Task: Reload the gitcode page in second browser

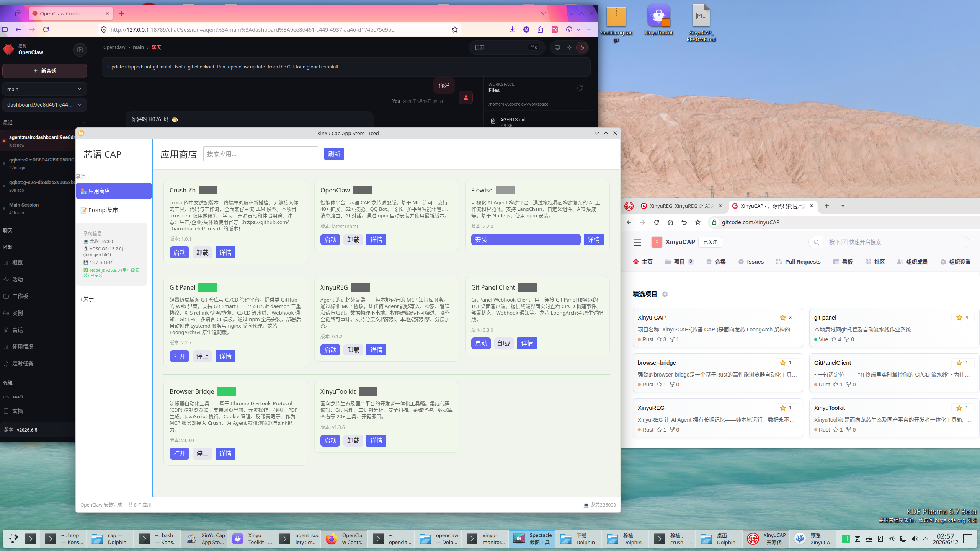Action: click(657, 222)
